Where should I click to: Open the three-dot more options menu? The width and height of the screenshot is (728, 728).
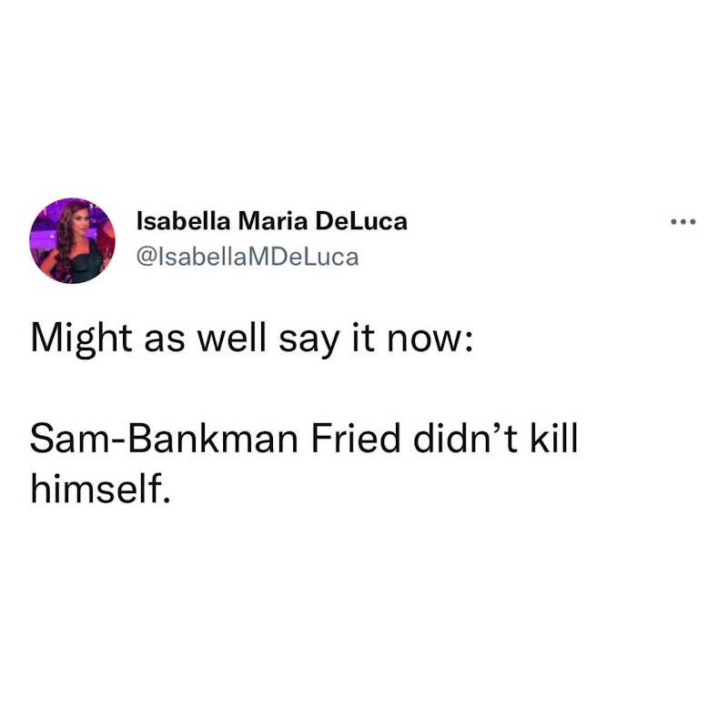coord(683,222)
